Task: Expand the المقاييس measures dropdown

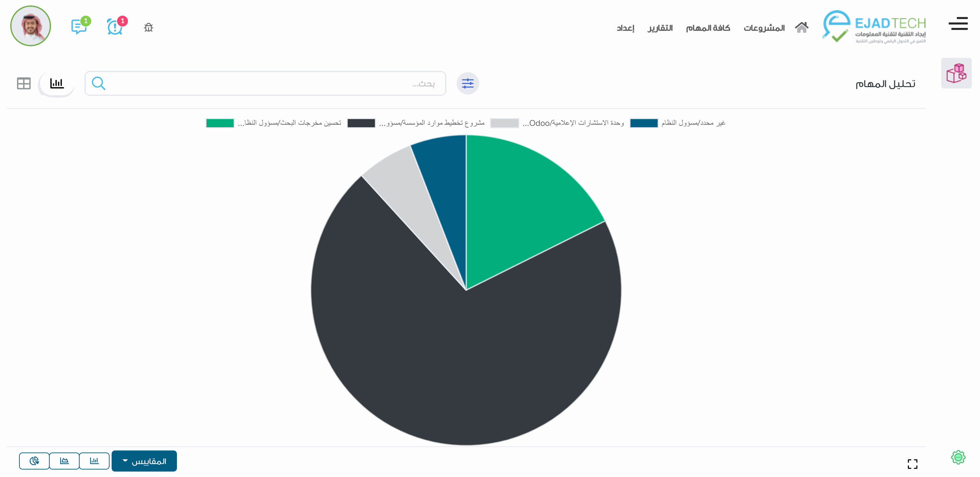Action: tap(144, 461)
